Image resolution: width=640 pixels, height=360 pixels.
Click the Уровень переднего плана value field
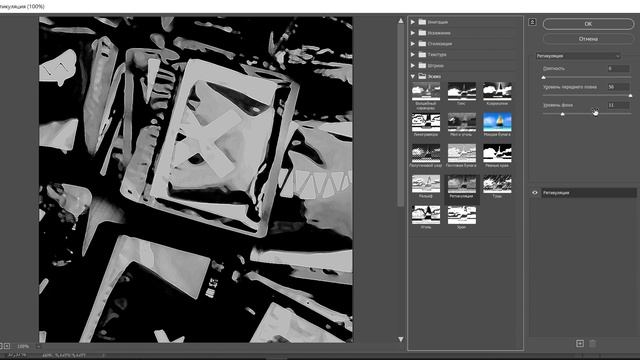point(618,87)
